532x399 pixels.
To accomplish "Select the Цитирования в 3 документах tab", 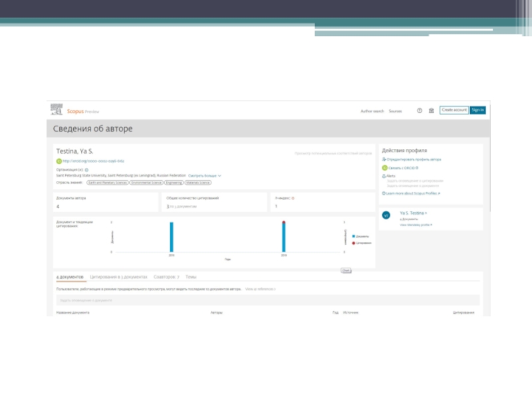I will [118, 276].
